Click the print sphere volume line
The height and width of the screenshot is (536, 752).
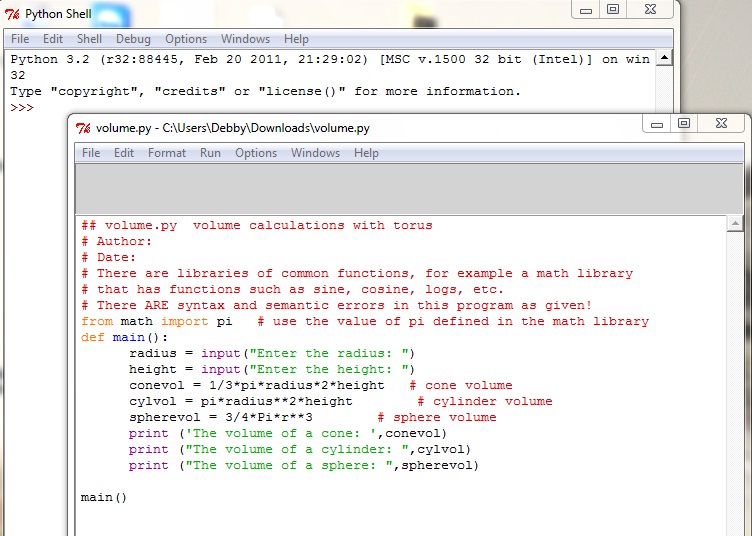(x=304, y=466)
